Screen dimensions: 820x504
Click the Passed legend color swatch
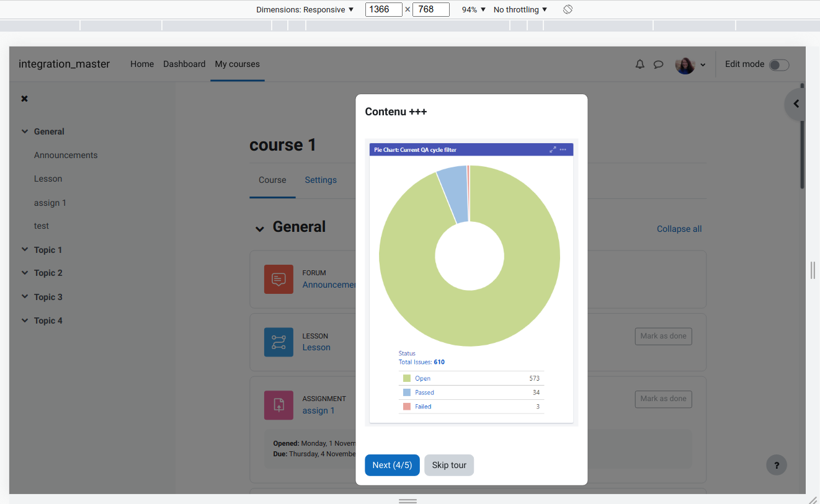(x=407, y=392)
